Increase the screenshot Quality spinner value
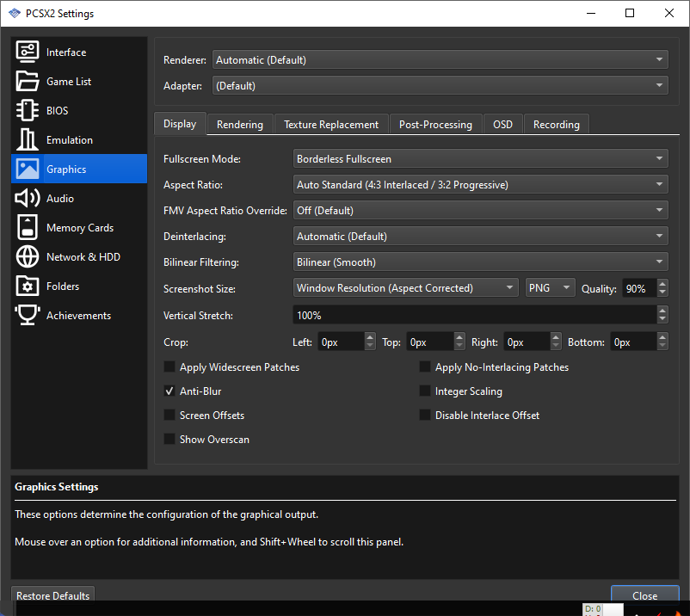Screen dimensions: 690x616 [x=662, y=284]
